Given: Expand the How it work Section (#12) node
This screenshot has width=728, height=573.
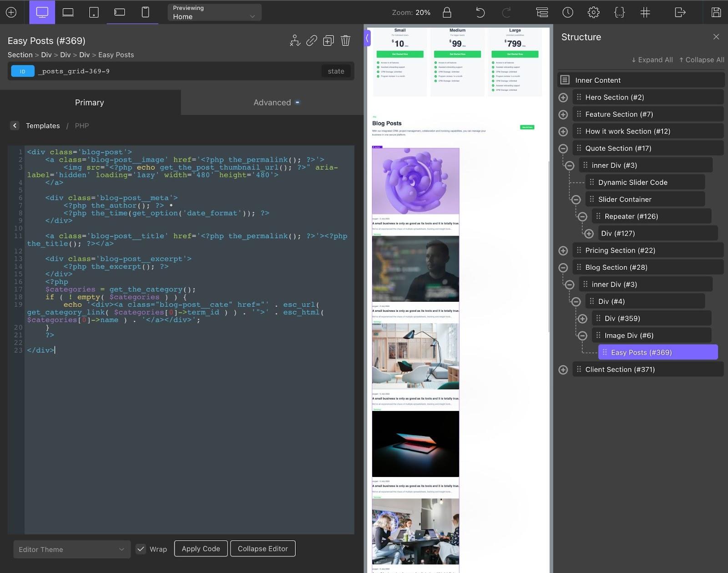Looking at the screenshot, I should (563, 132).
